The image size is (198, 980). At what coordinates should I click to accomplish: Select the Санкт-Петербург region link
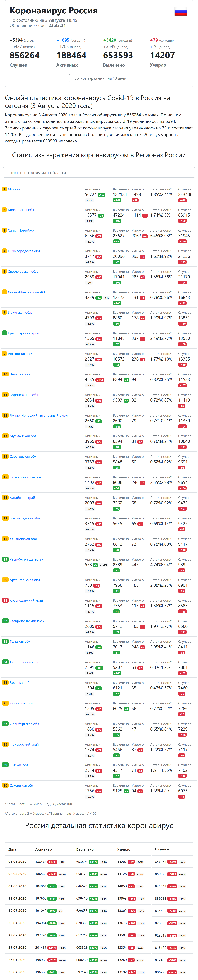click(x=21, y=230)
